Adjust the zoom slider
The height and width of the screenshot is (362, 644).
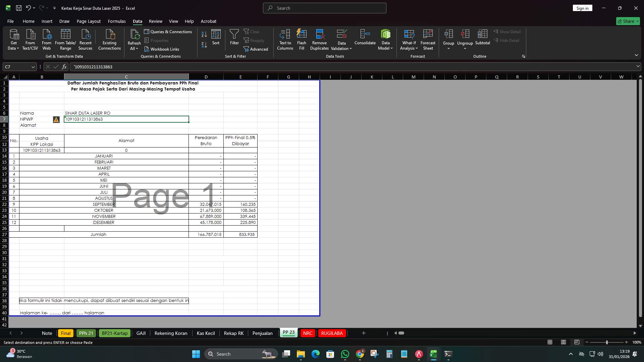(x=606, y=342)
